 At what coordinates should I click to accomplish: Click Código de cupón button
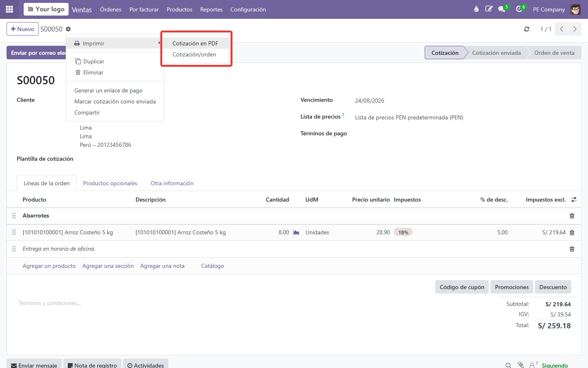tap(462, 287)
